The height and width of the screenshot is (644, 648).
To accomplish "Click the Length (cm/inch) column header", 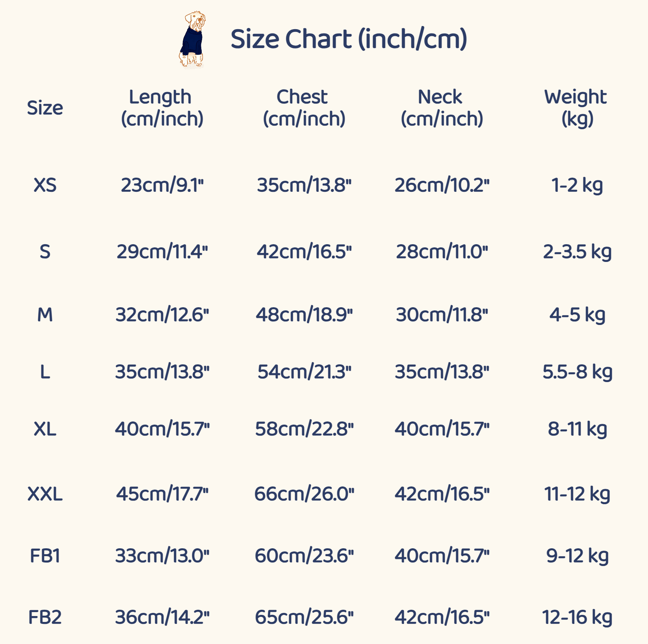I will [162, 108].
